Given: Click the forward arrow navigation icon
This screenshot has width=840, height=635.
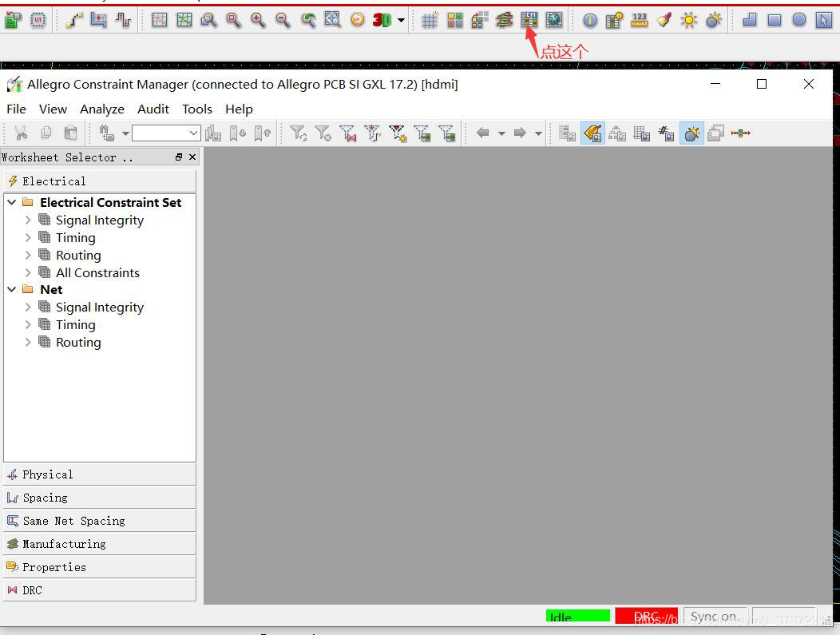Looking at the screenshot, I should [520, 133].
